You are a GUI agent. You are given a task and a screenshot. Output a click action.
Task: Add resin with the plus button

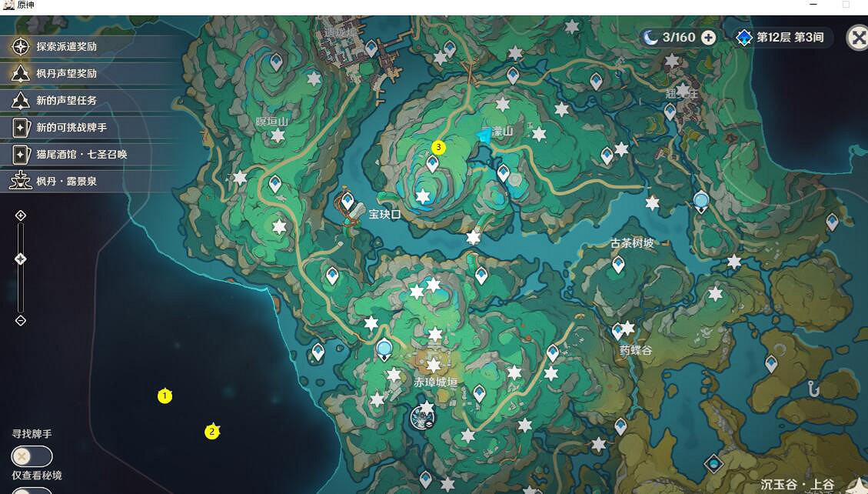click(x=709, y=37)
